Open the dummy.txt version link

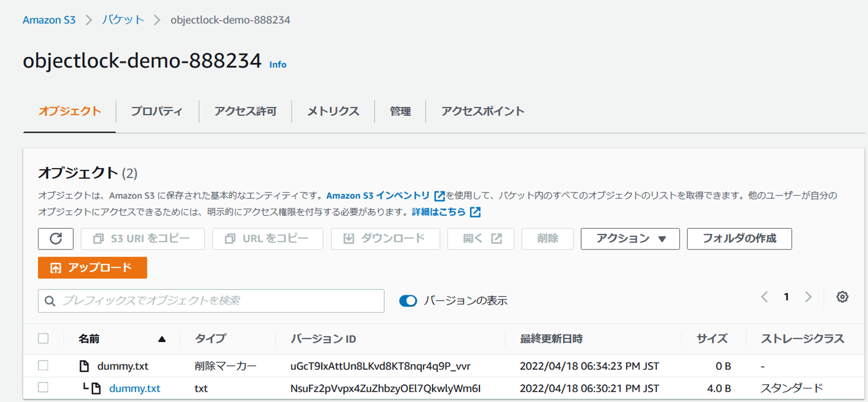coord(135,388)
